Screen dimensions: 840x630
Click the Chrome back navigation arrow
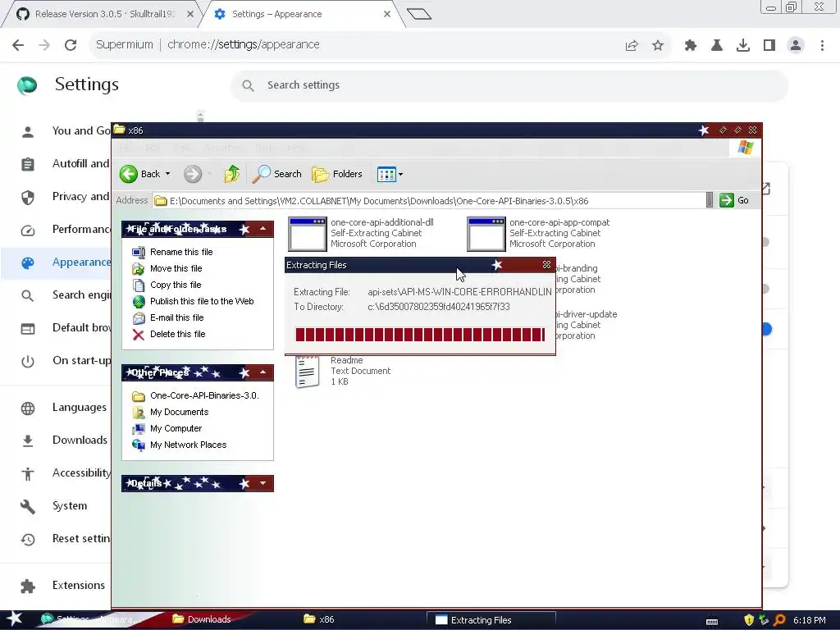[x=18, y=45]
